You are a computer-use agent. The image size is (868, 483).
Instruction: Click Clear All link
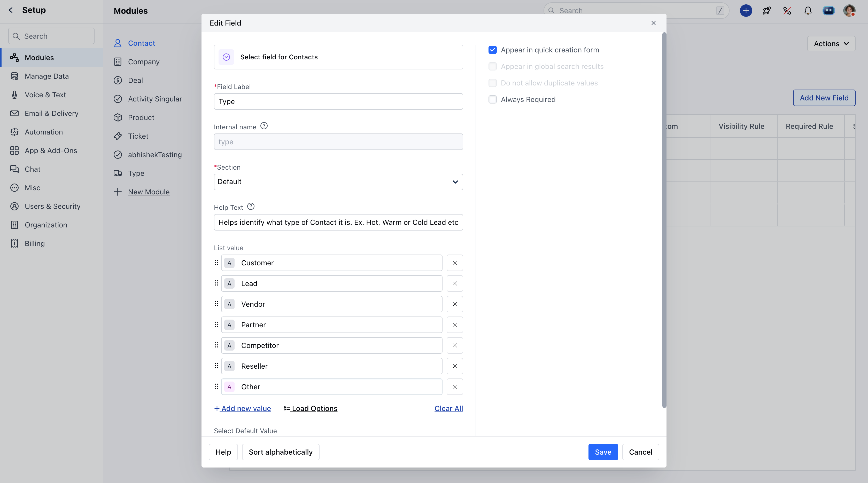[x=448, y=408]
